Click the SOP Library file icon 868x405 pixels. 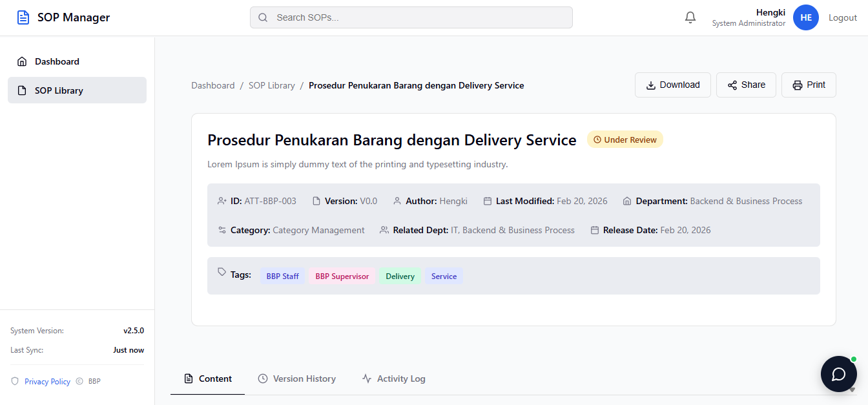pyautogui.click(x=22, y=90)
